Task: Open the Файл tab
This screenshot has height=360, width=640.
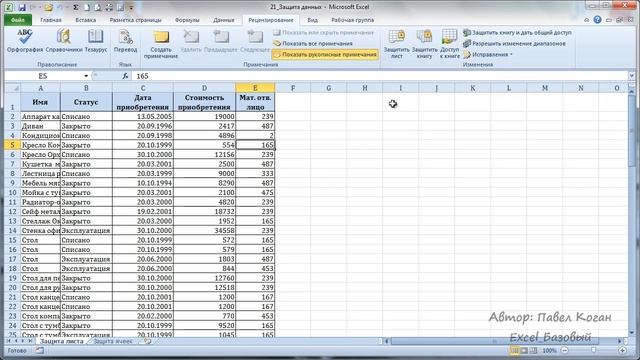Action: (18, 20)
